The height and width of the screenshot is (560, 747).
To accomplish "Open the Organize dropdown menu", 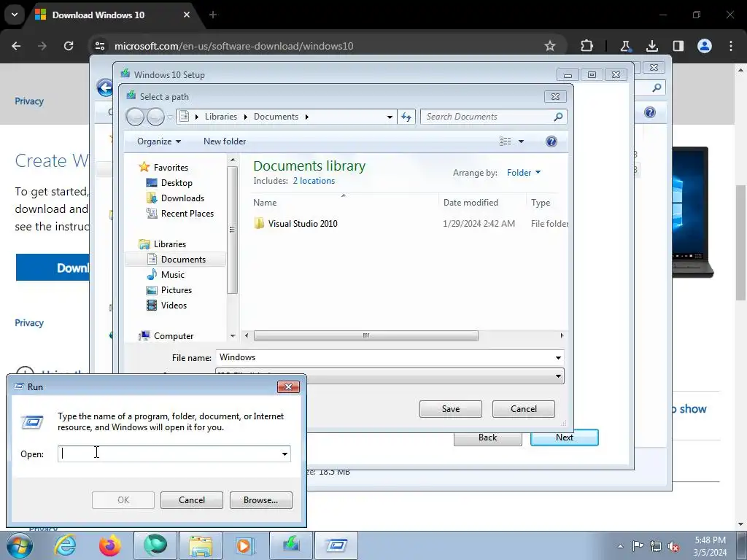I will point(158,141).
